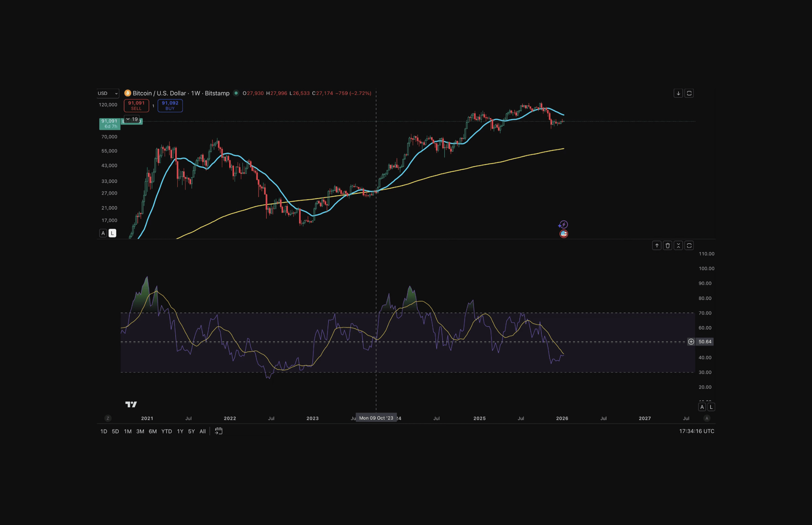Collapse the RSI pane with chevrons icon

pyautogui.click(x=678, y=246)
